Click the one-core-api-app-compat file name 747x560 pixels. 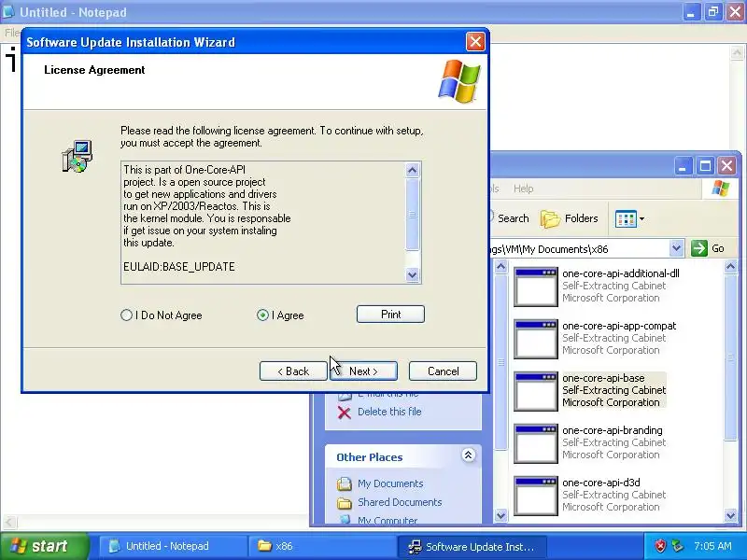(x=619, y=326)
